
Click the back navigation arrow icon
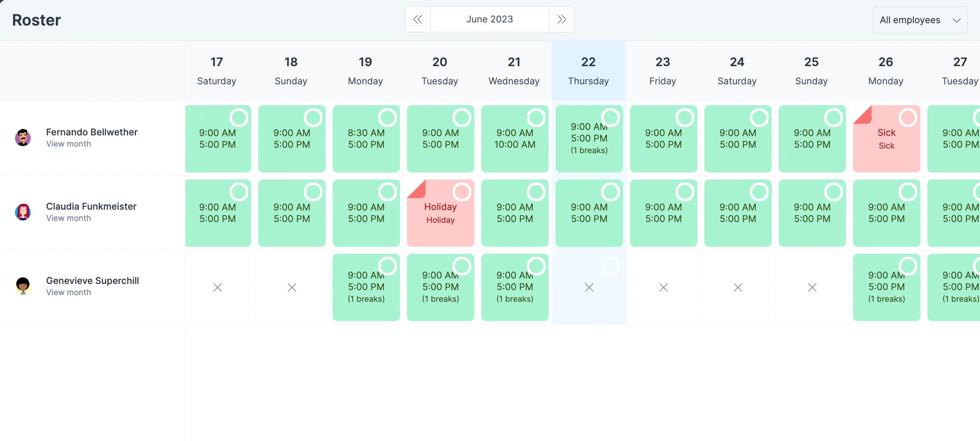point(418,19)
